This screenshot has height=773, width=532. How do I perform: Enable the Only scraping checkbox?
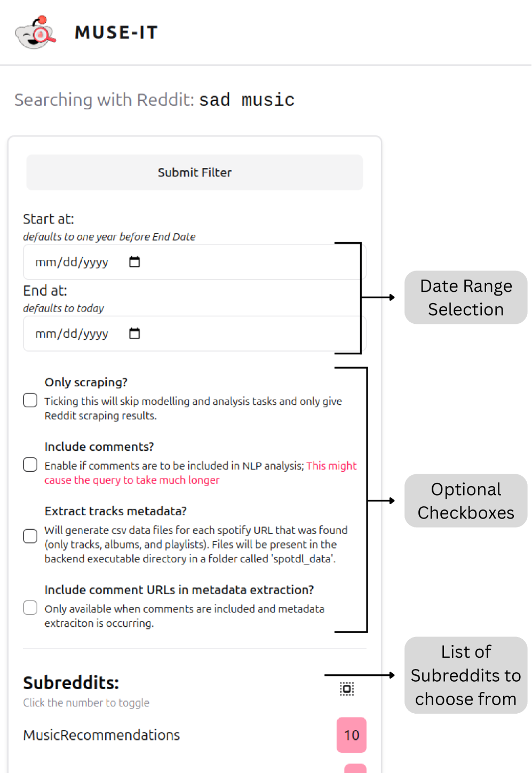pos(30,400)
